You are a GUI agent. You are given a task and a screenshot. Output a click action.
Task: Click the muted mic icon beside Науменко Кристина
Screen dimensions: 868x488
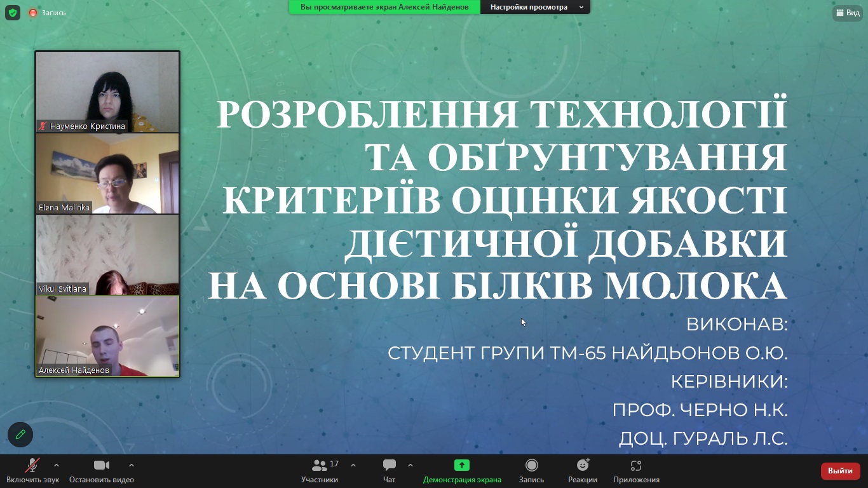(x=43, y=126)
